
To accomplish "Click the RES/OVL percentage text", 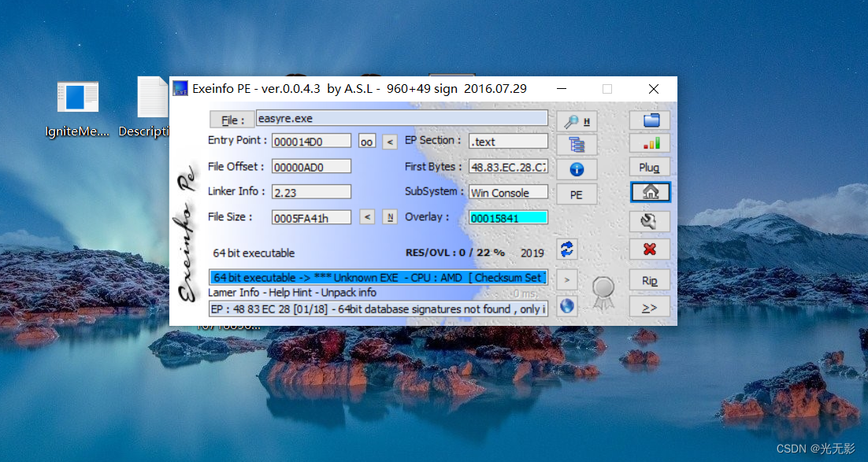I will pyautogui.click(x=455, y=253).
